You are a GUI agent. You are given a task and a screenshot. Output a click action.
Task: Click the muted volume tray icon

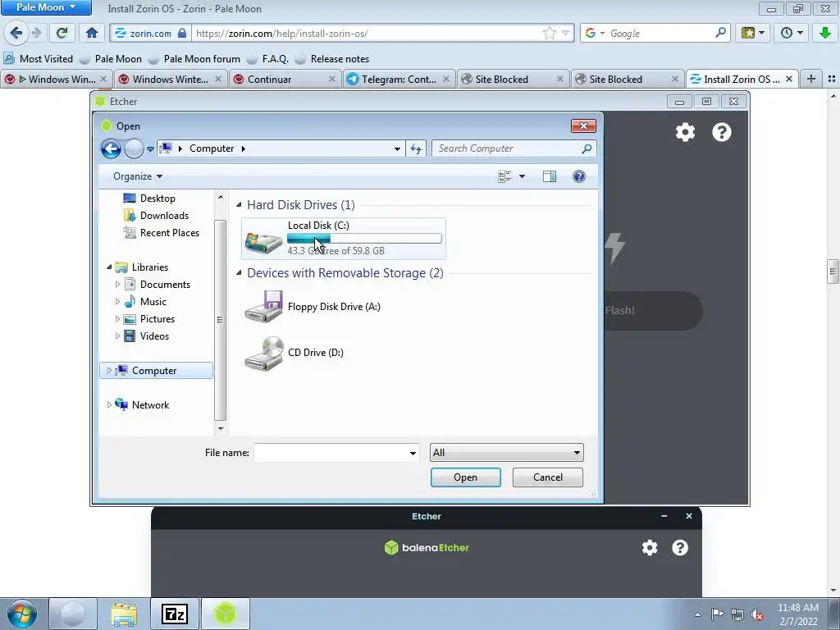pos(757,614)
